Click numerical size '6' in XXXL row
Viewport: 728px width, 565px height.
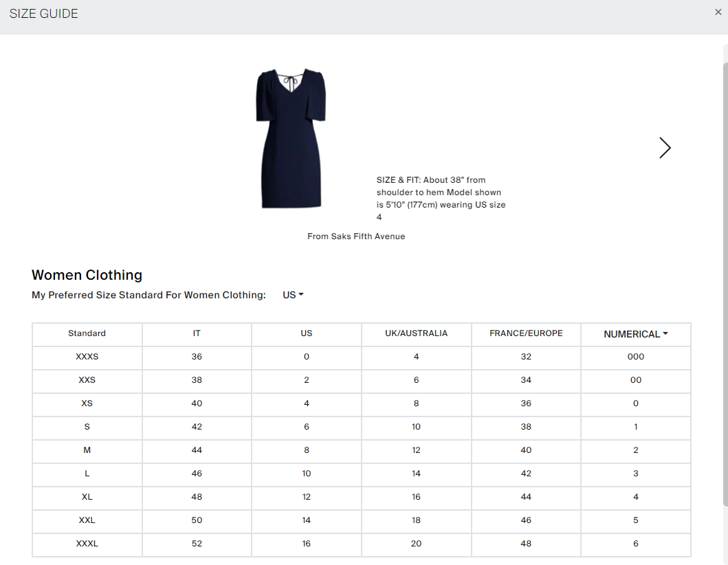(x=636, y=544)
